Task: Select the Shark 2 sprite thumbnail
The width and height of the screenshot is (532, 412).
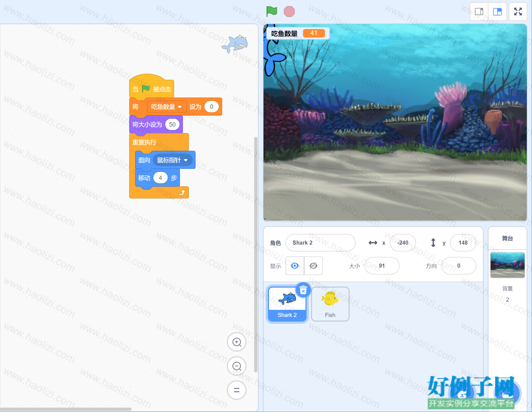Action: tap(287, 304)
